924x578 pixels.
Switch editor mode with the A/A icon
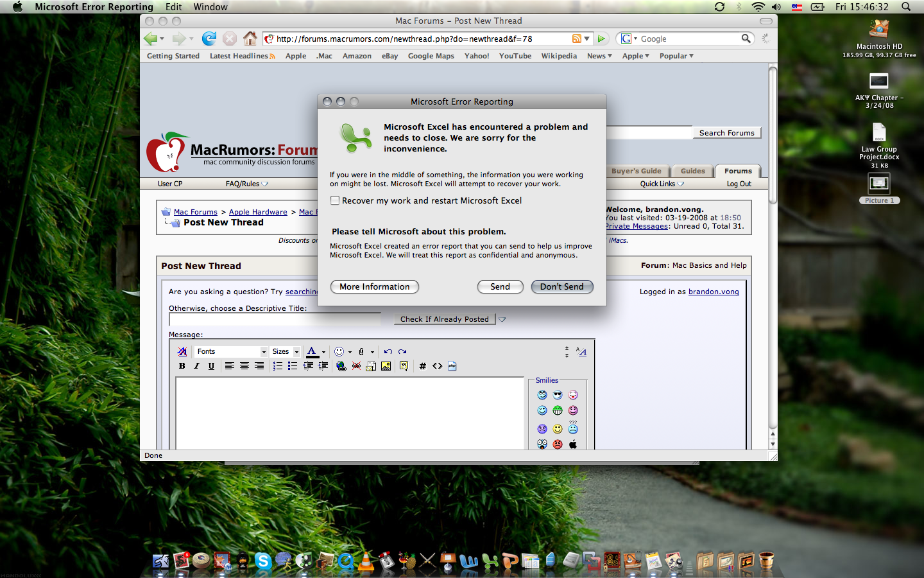pyautogui.click(x=581, y=351)
